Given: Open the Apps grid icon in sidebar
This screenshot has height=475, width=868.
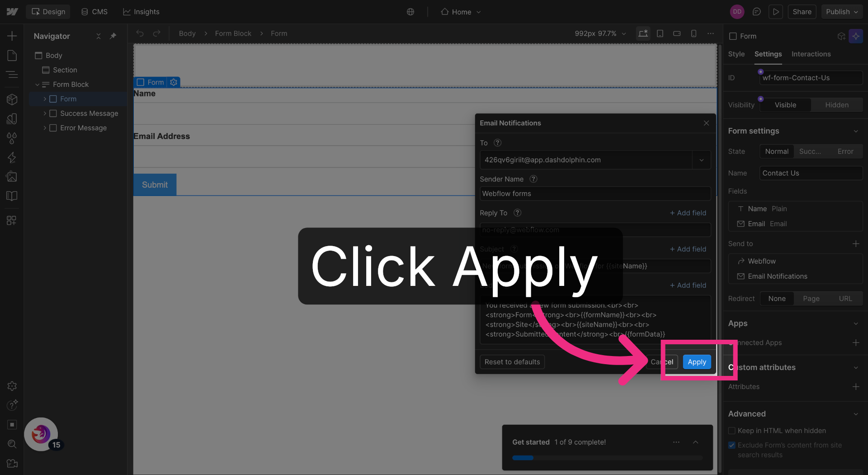Looking at the screenshot, I should 12,220.
